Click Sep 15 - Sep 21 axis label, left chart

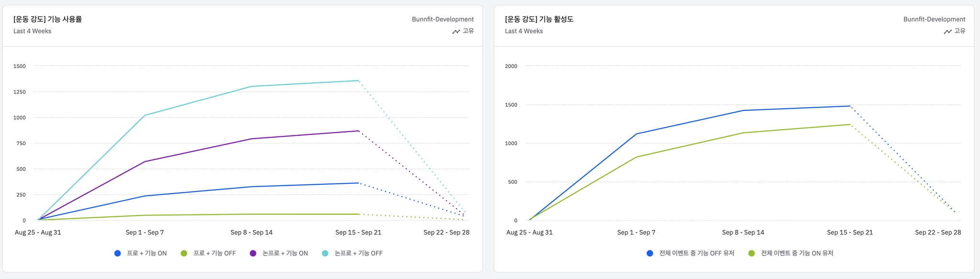tap(358, 233)
